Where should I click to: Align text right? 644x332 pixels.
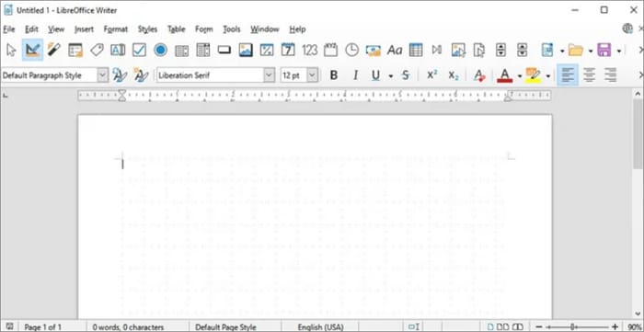click(x=611, y=75)
